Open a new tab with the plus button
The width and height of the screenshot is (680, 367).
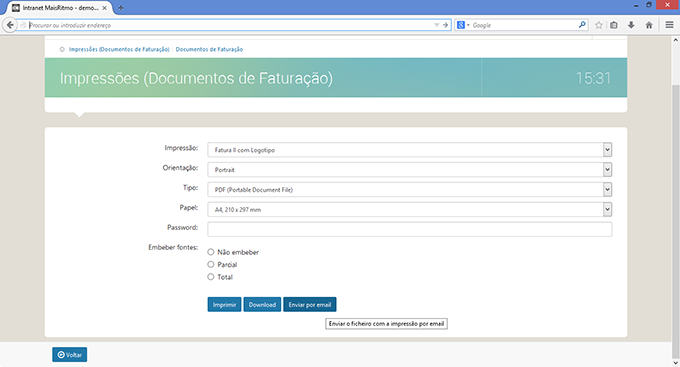pos(121,8)
